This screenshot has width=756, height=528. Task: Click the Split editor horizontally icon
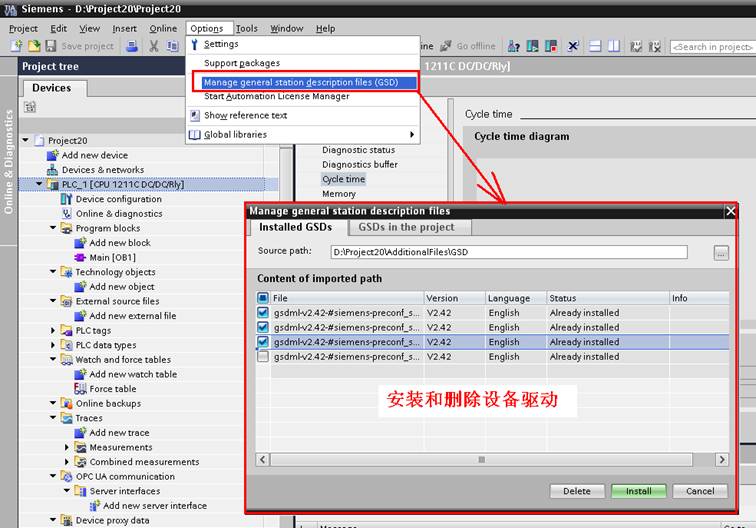point(595,46)
